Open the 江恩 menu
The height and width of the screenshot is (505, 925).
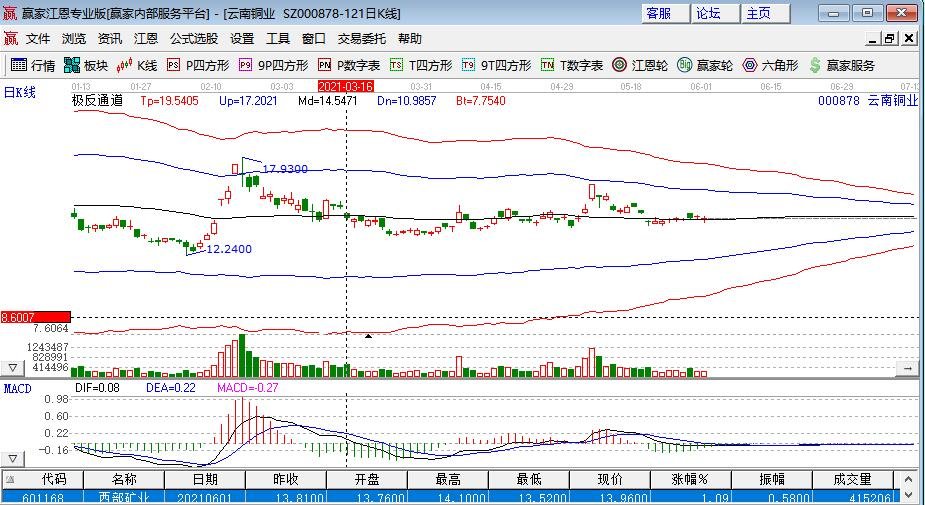coord(146,39)
